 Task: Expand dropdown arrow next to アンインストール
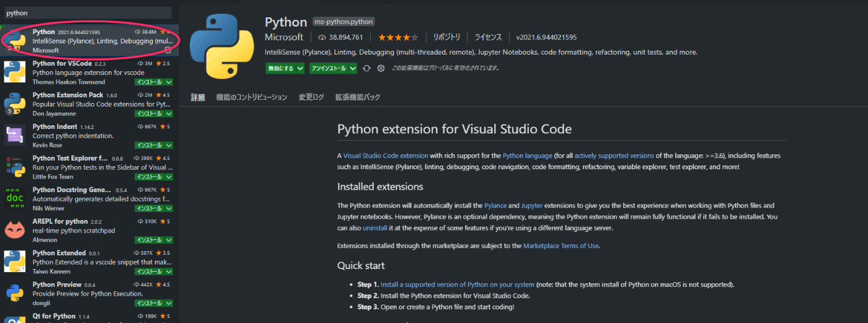[353, 68]
